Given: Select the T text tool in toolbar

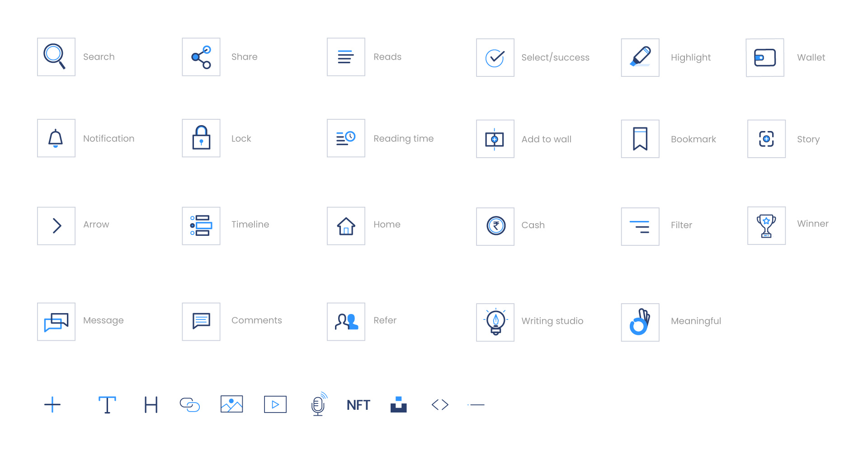Looking at the screenshot, I should (x=107, y=405).
